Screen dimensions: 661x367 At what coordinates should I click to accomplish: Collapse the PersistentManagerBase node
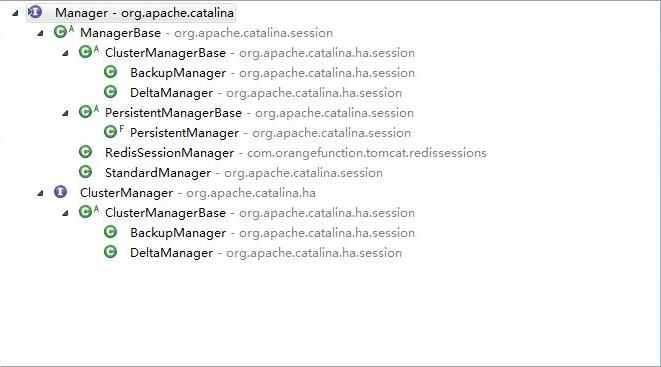point(65,113)
